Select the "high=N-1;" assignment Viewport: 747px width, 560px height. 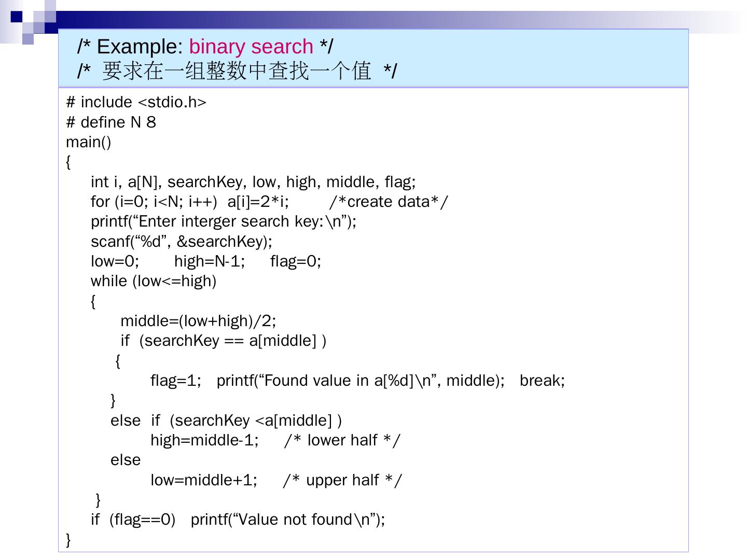point(210,261)
